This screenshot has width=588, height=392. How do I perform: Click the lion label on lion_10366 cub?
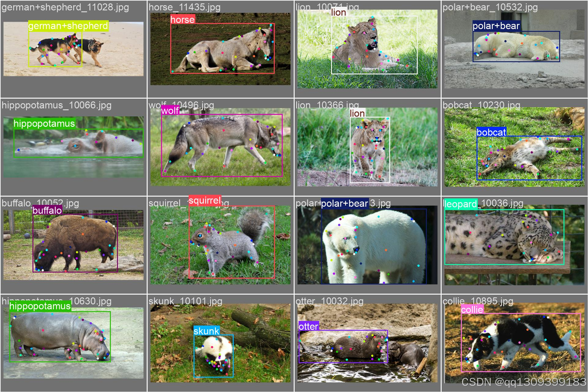(357, 113)
